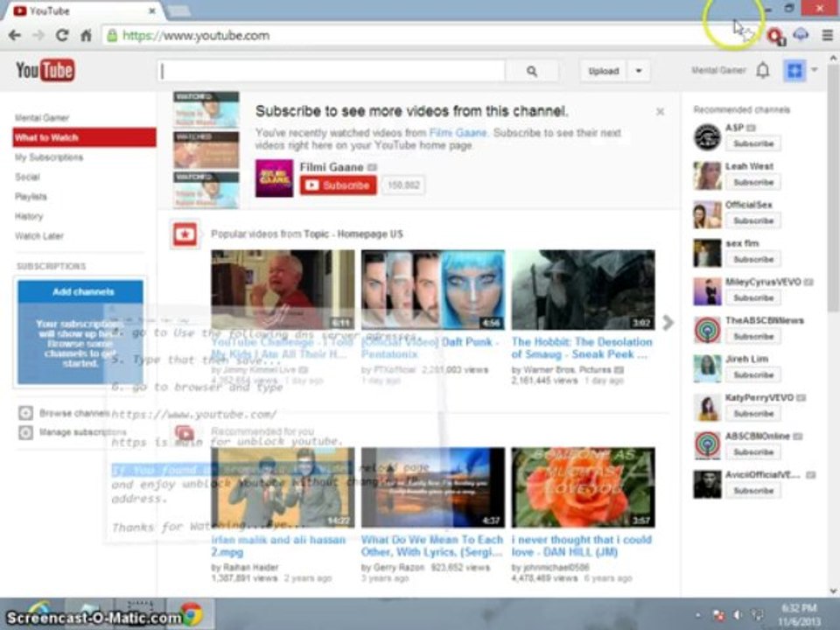Open My Subscriptions in sidebar
The height and width of the screenshot is (630, 840).
tap(49, 157)
